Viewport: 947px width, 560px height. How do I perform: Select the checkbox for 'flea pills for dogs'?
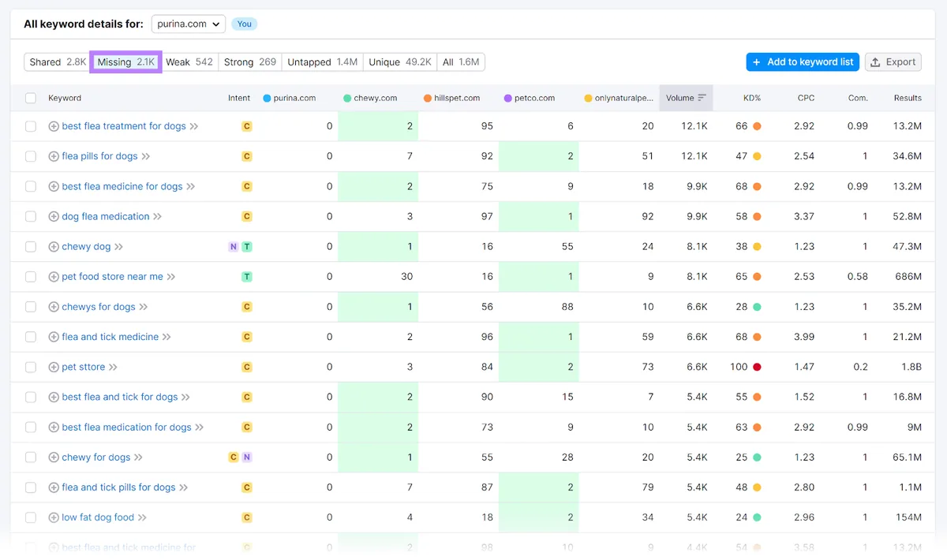coord(31,156)
